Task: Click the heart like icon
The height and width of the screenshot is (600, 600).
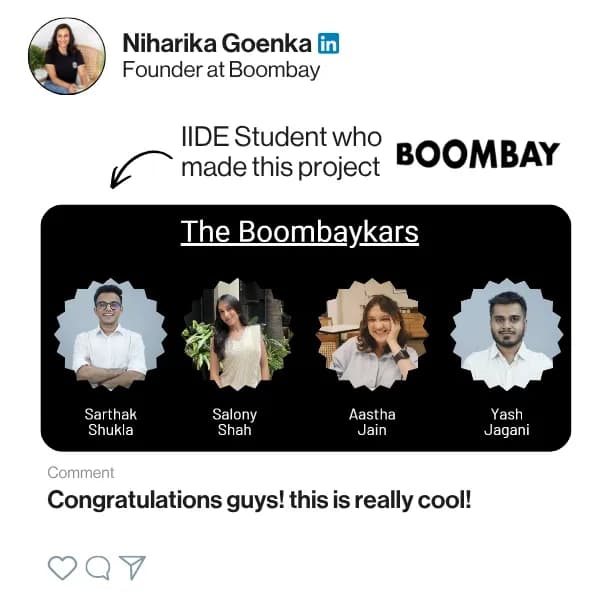Action: point(62,567)
